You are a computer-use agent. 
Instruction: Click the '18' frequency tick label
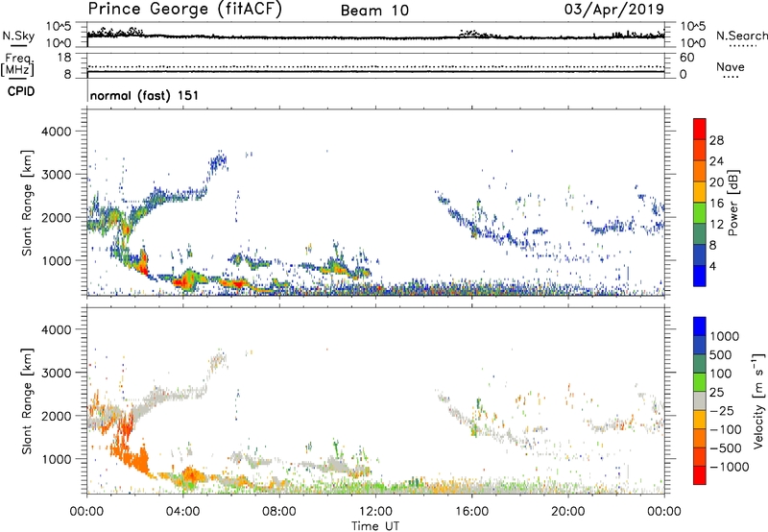(64, 58)
